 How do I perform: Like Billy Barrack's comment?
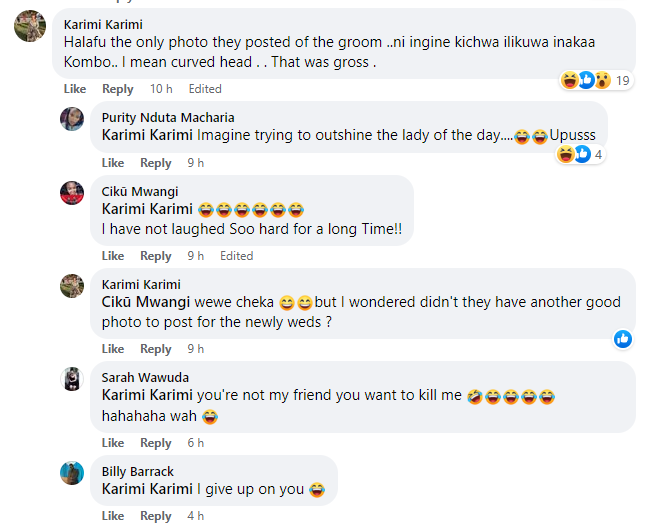click(113, 516)
